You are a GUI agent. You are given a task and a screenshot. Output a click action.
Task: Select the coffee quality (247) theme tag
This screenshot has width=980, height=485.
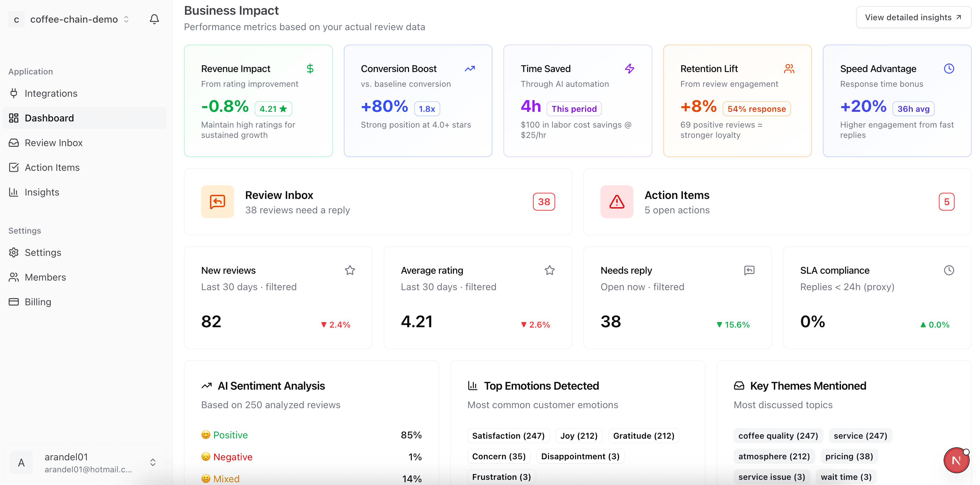coord(778,436)
